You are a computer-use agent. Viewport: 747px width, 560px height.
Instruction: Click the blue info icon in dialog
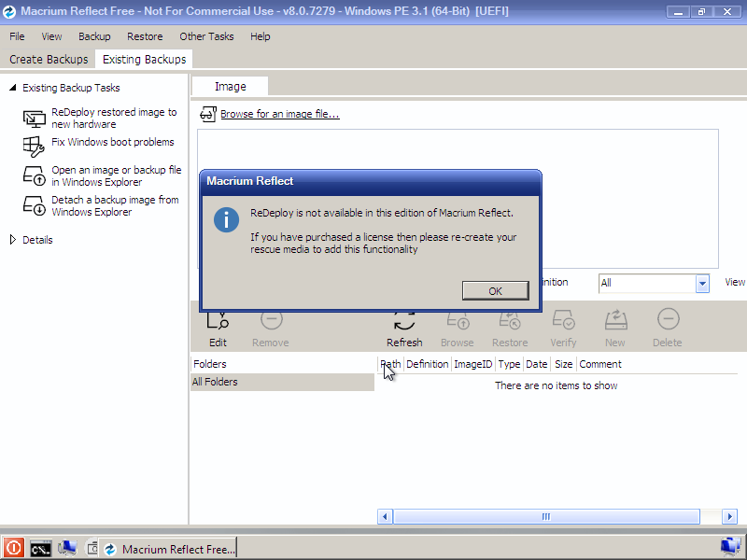click(x=226, y=220)
